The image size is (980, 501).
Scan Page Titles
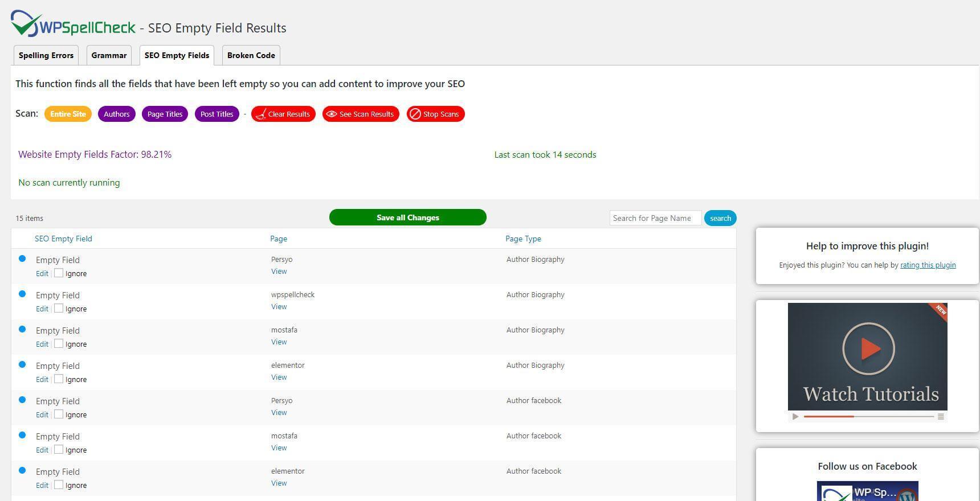[x=165, y=114]
